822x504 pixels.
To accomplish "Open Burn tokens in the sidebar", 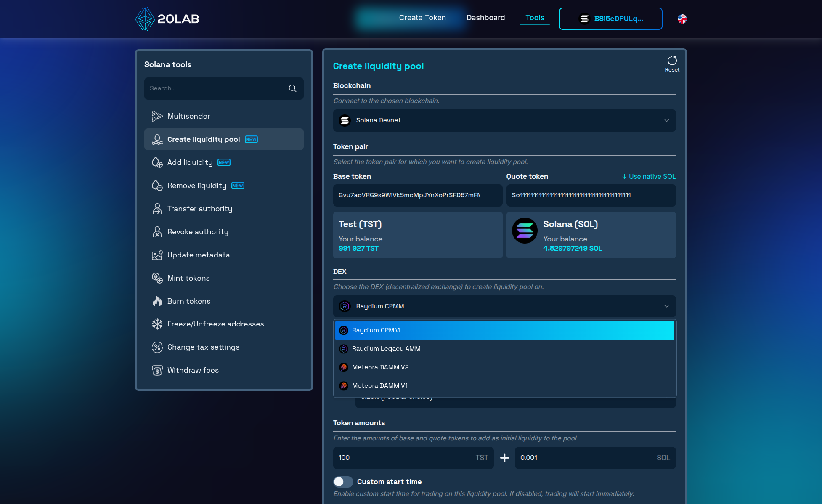I will 224,301.
